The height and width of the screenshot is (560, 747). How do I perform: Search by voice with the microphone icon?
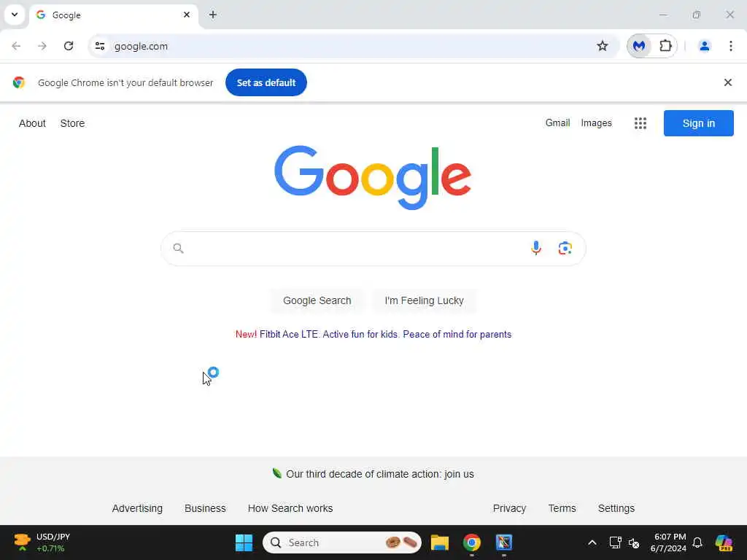(x=536, y=248)
